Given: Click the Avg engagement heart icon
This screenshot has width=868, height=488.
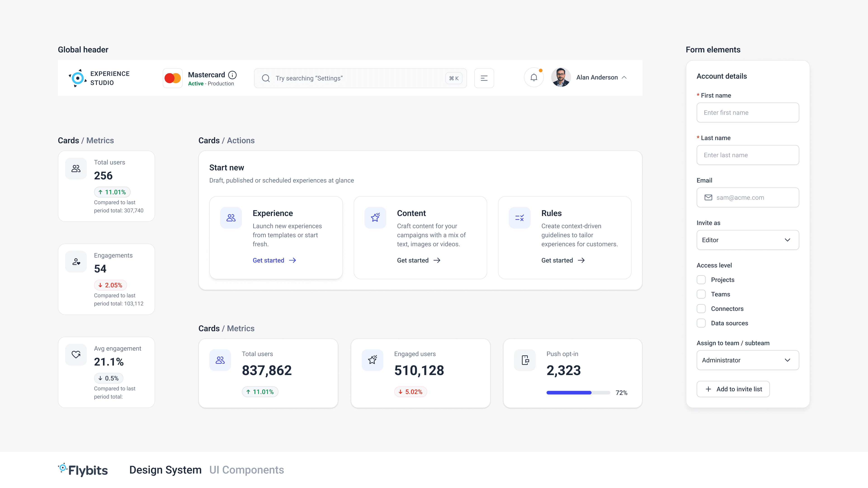Looking at the screenshot, I should [76, 355].
